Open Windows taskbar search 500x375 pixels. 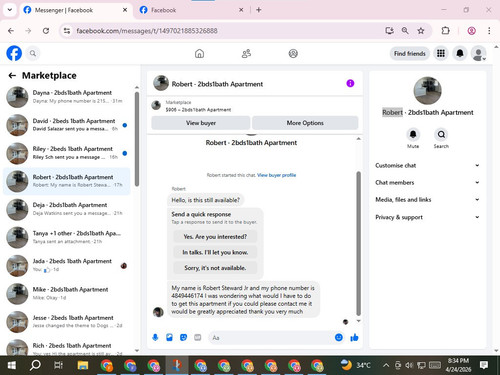click(x=35, y=365)
